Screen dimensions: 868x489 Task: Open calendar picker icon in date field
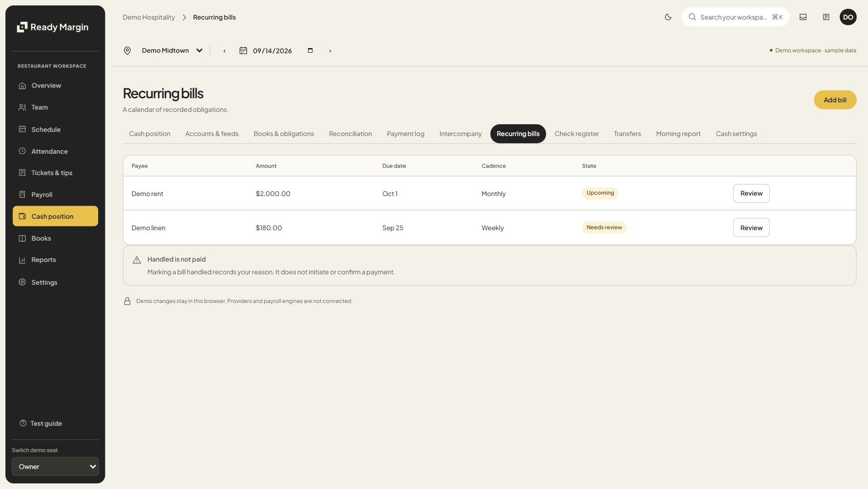click(310, 50)
